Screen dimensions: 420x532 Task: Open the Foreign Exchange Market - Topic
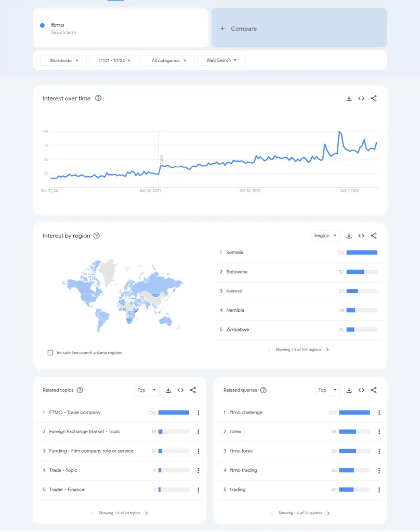(85, 432)
